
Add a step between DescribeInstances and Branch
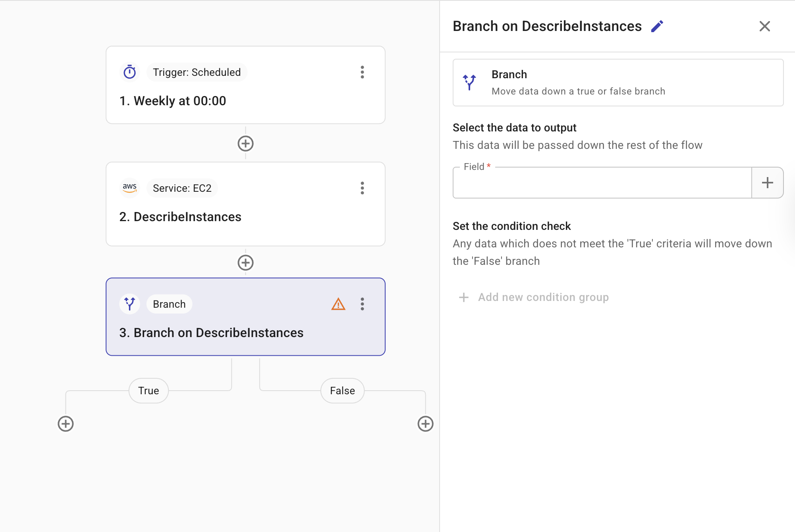pos(245,262)
